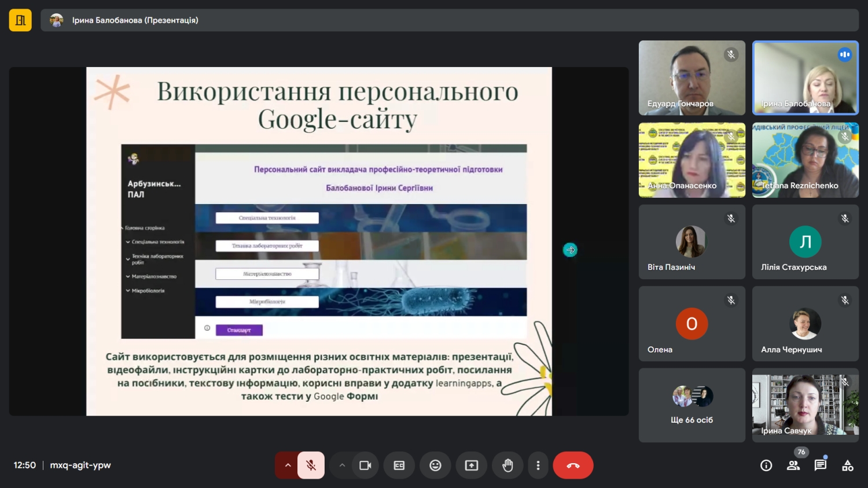Click the slide info icon next to Стандарт
Image resolution: width=868 pixels, height=488 pixels.
[x=207, y=328]
